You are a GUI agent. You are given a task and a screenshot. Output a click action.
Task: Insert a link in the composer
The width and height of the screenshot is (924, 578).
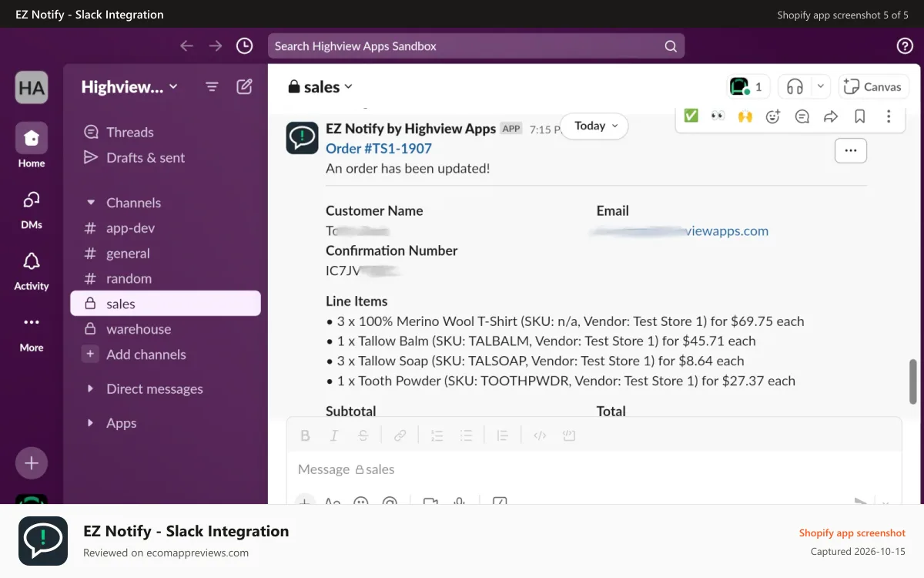pyautogui.click(x=400, y=435)
